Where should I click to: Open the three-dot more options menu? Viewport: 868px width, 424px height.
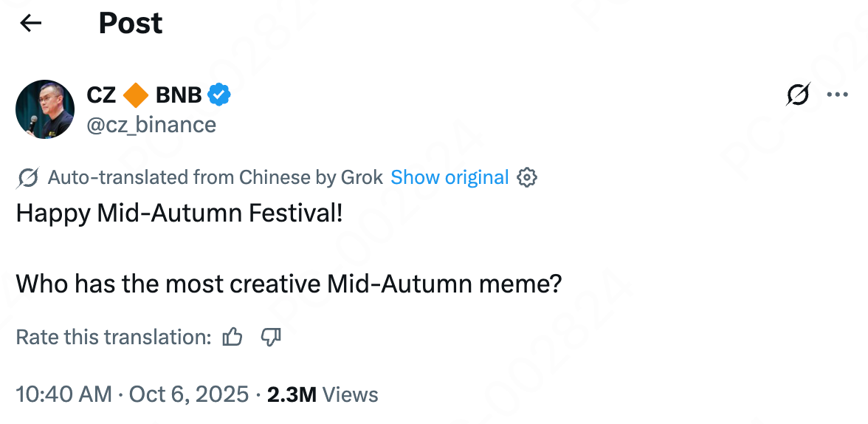coord(838,95)
